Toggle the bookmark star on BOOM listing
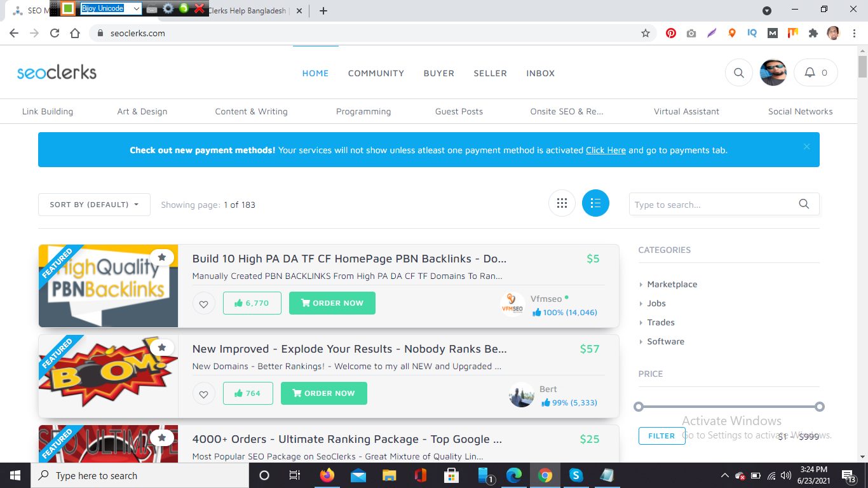868x488 pixels. [x=162, y=348]
